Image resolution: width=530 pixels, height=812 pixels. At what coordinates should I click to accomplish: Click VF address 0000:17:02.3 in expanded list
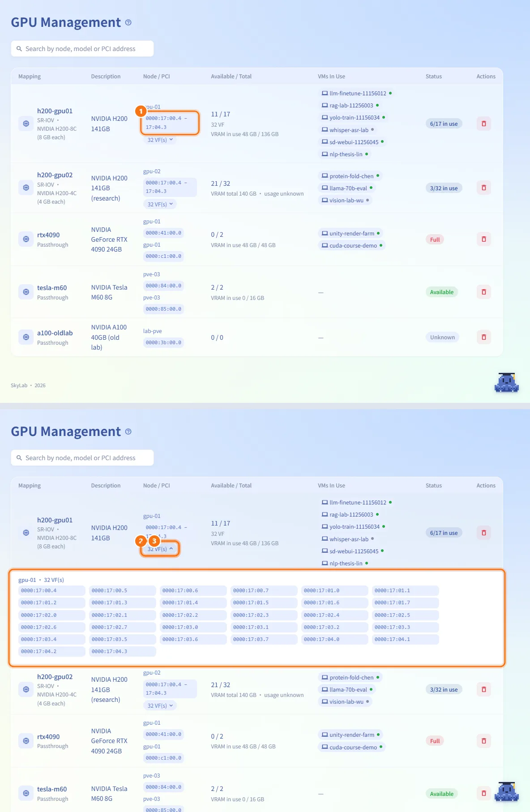coord(264,615)
